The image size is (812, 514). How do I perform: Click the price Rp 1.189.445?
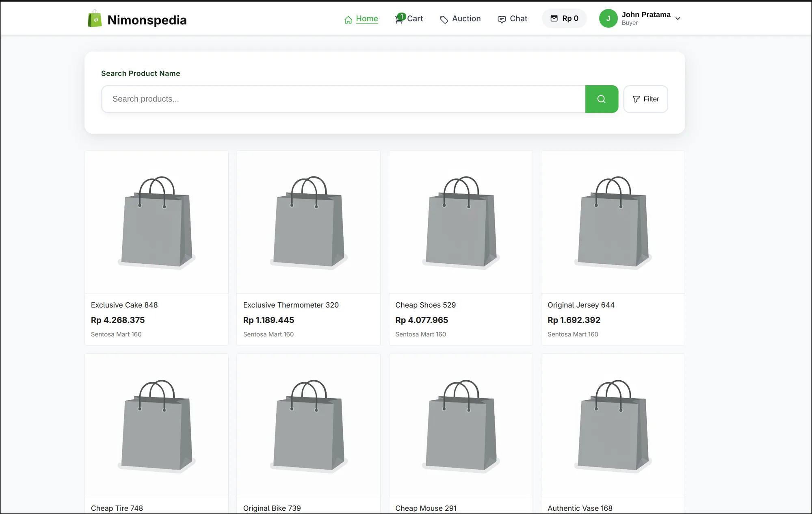(269, 320)
